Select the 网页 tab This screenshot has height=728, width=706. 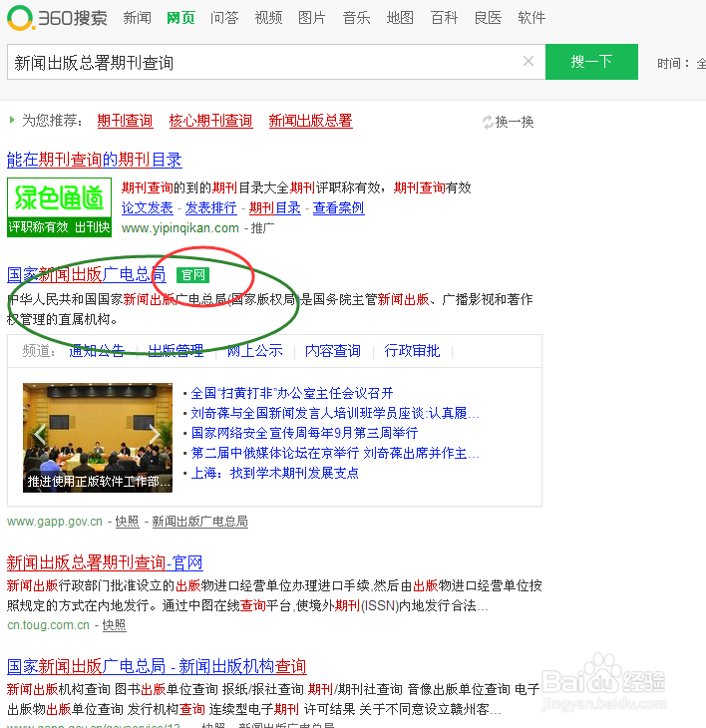pos(180,18)
